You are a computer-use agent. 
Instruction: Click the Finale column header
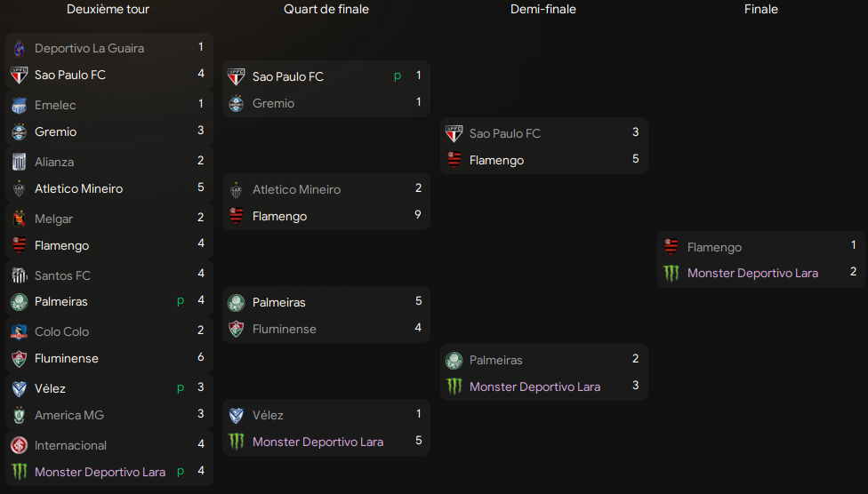click(x=761, y=9)
